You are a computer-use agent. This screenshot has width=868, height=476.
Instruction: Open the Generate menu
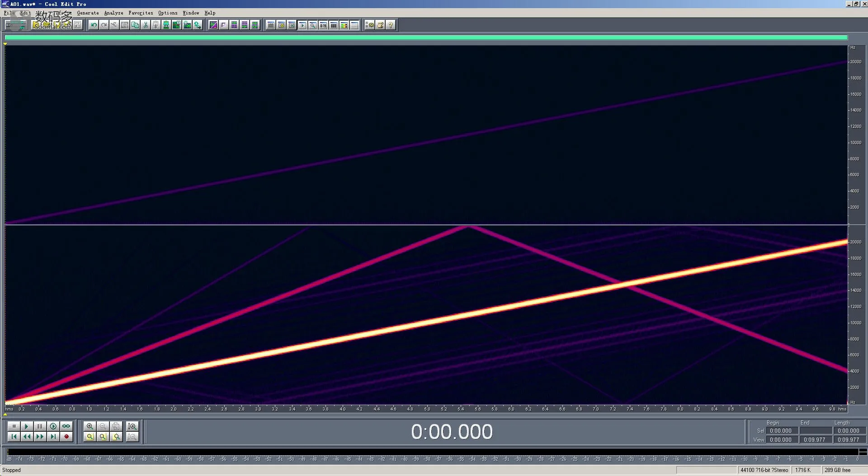click(x=88, y=13)
